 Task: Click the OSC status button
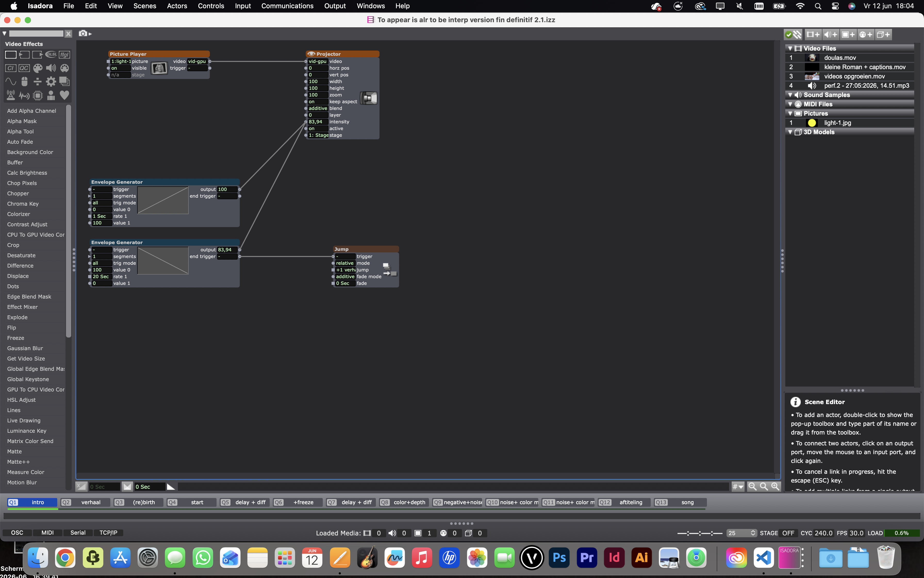pyautogui.click(x=17, y=533)
